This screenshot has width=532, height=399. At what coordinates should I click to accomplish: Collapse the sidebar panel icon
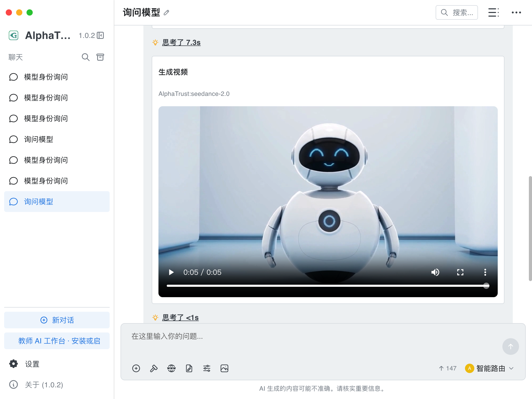(100, 35)
